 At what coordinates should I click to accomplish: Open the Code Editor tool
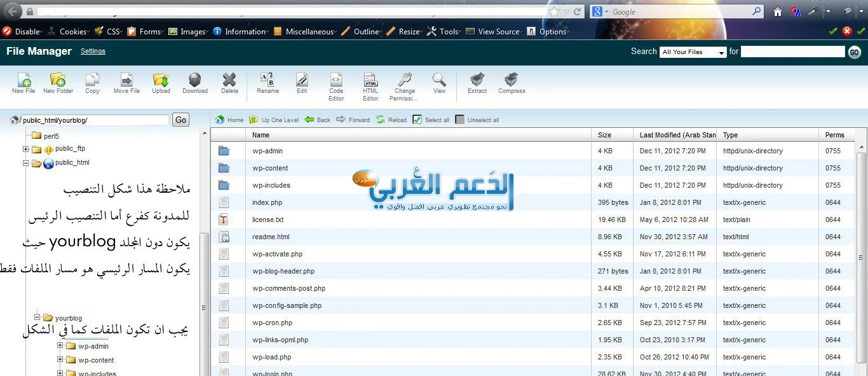coord(336,81)
